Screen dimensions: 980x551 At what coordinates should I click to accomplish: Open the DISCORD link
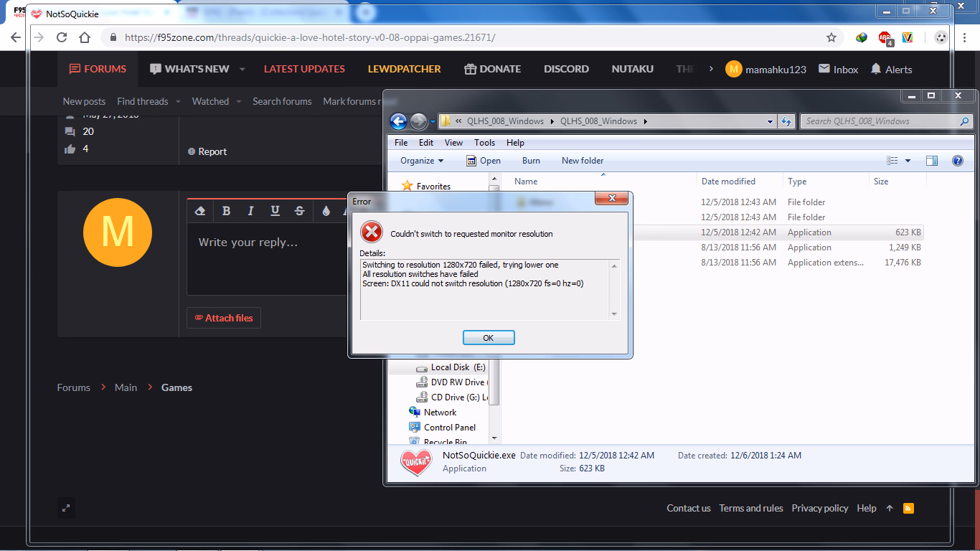(x=566, y=69)
